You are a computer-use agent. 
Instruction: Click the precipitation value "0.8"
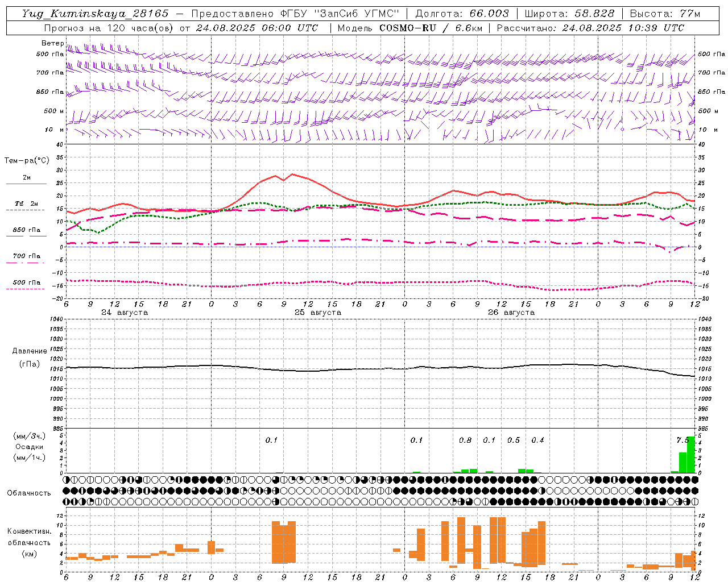(465, 440)
